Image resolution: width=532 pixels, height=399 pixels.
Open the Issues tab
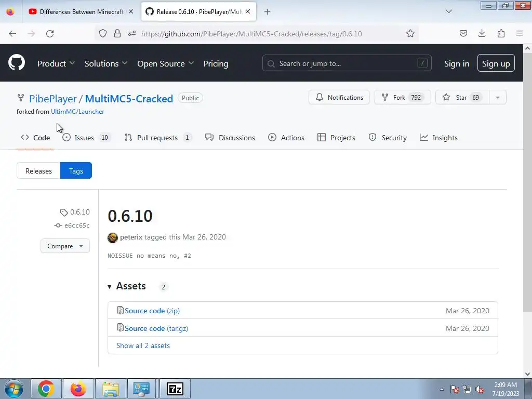click(87, 138)
